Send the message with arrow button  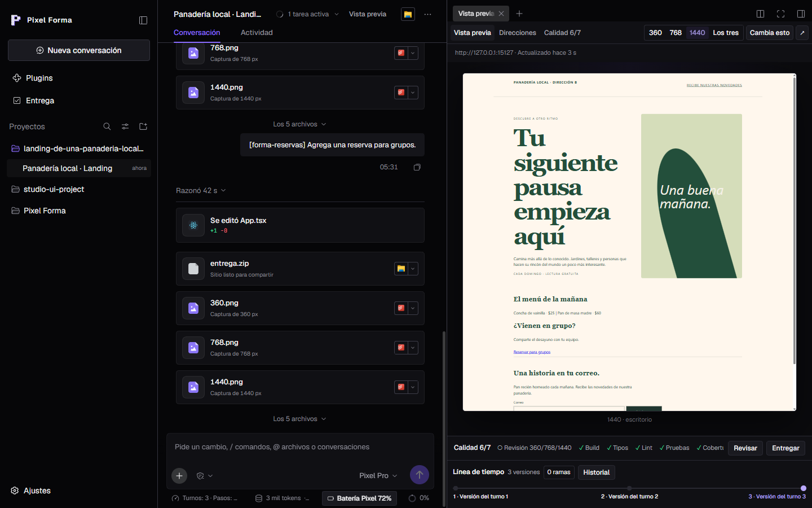(419, 475)
